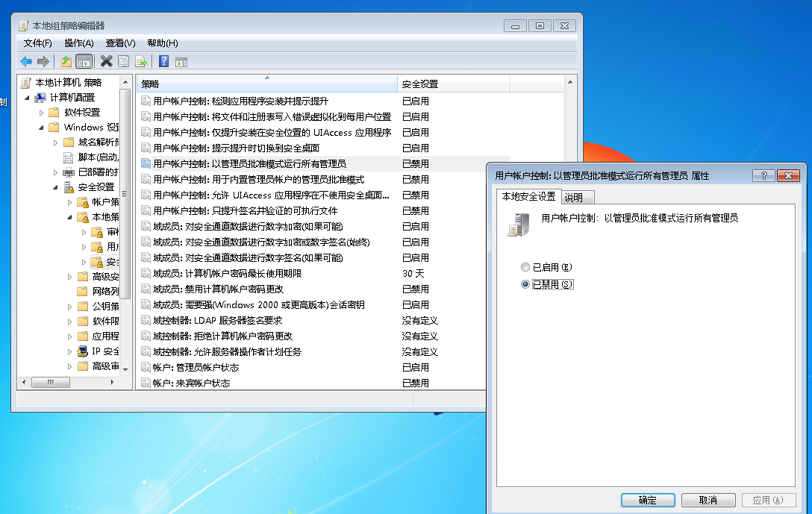Collapse the 本地策略 tree node
Image resolution: width=812 pixels, height=514 pixels.
(70, 217)
